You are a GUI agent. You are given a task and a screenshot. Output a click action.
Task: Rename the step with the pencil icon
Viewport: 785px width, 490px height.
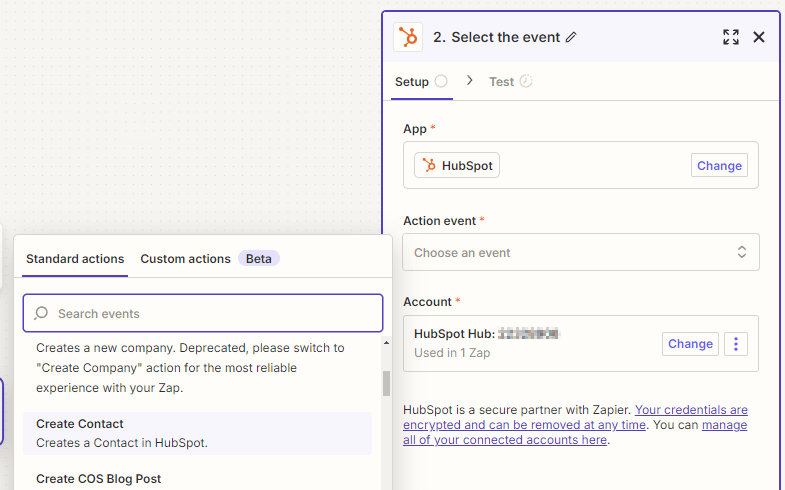click(571, 38)
